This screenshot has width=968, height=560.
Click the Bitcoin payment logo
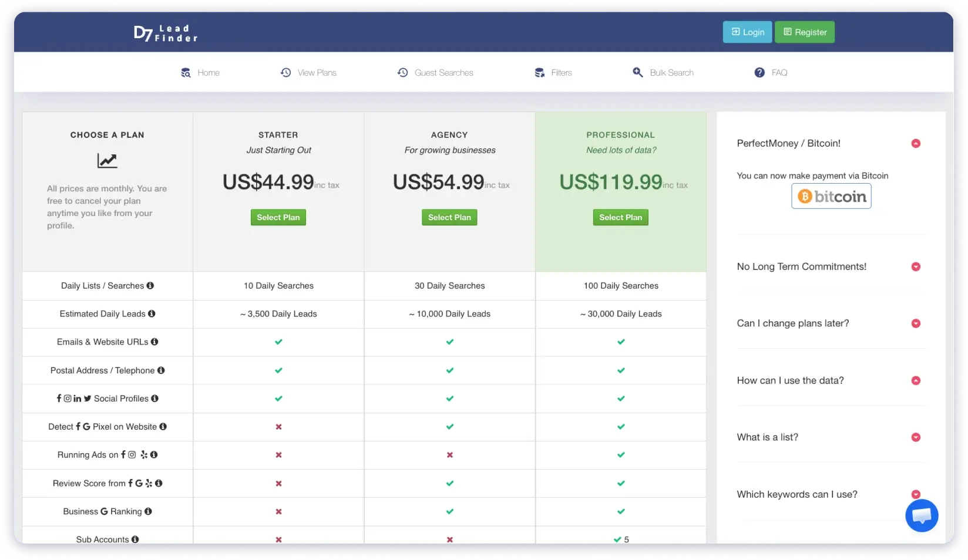point(831,196)
